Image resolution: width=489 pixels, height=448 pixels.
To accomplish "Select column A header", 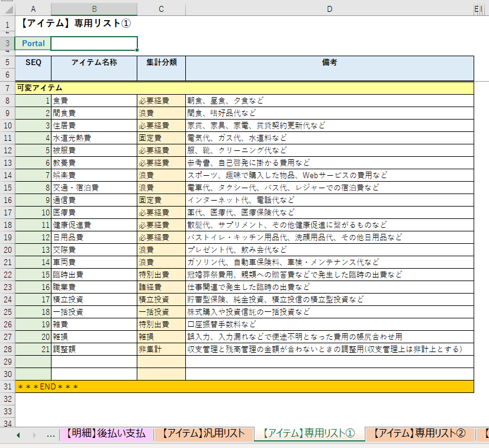I will coord(33,9).
